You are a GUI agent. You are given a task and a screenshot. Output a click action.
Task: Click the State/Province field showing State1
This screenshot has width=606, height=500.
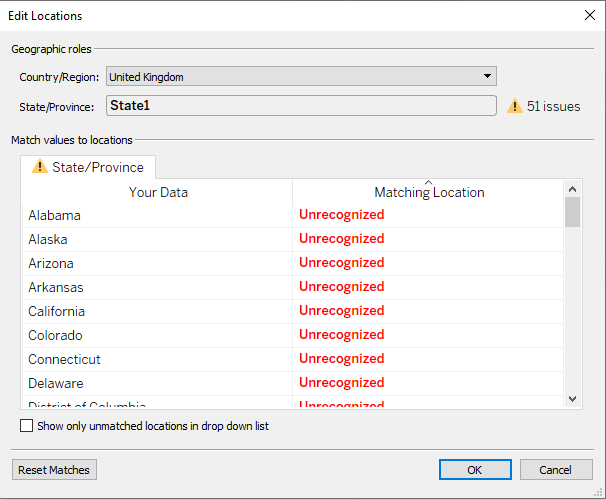coord(300,105)
